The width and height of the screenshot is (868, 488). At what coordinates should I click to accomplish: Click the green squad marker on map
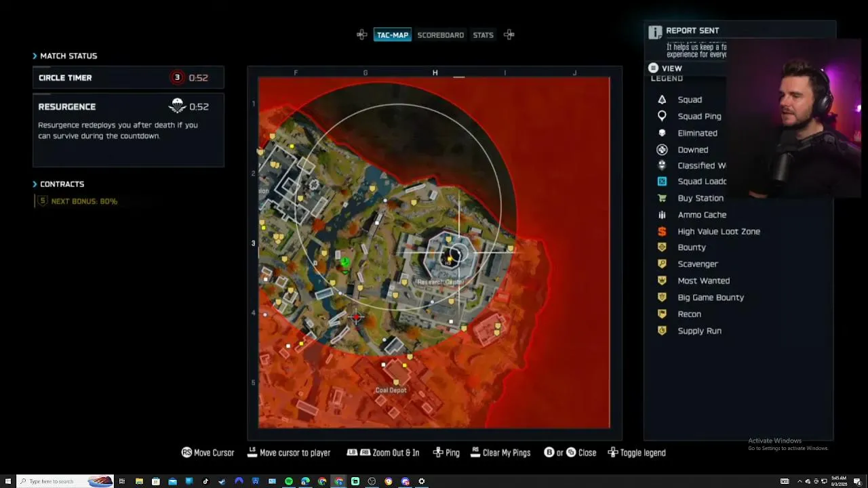pyautogui.click(x=344, y=262)
